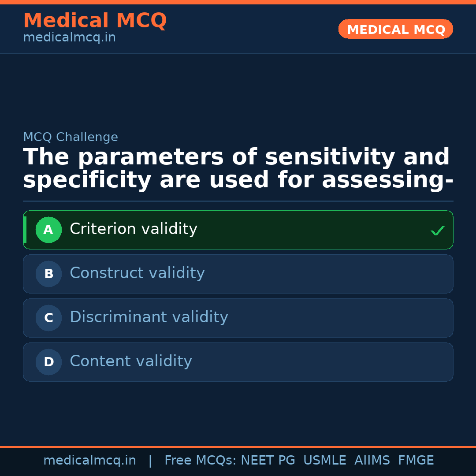
Task: Click the D letter circle badge
Action: point(48,362)
